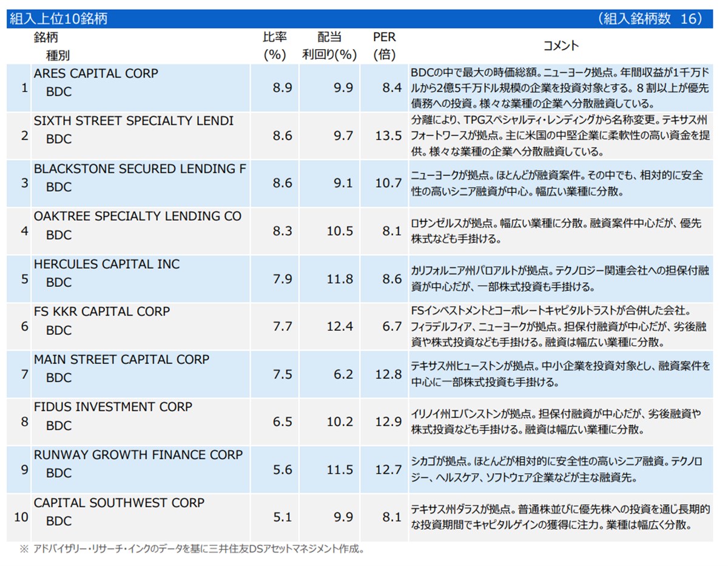Click PER value 13.5 for Sixth Street
The height and width of the screenshot is (566, 728).
(x=389, y=136)
